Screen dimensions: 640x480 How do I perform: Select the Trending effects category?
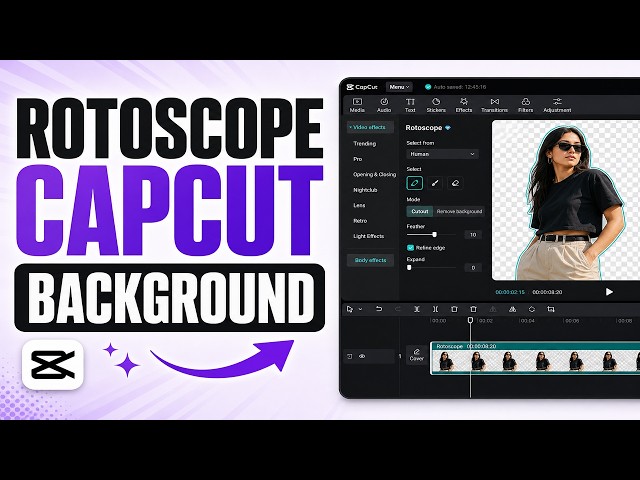pos(364,144)
